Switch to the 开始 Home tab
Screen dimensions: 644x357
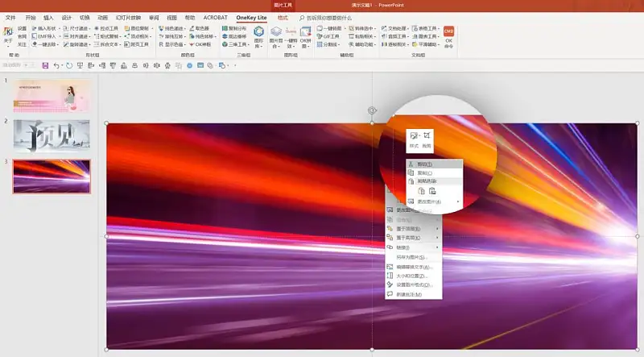pos(31,18)
